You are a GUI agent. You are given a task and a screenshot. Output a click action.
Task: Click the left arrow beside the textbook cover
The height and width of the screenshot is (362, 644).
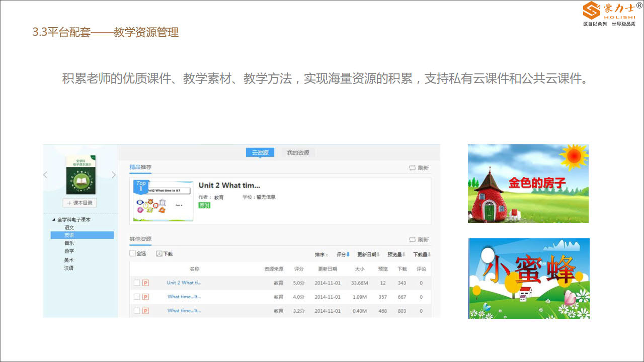point(45,175)
